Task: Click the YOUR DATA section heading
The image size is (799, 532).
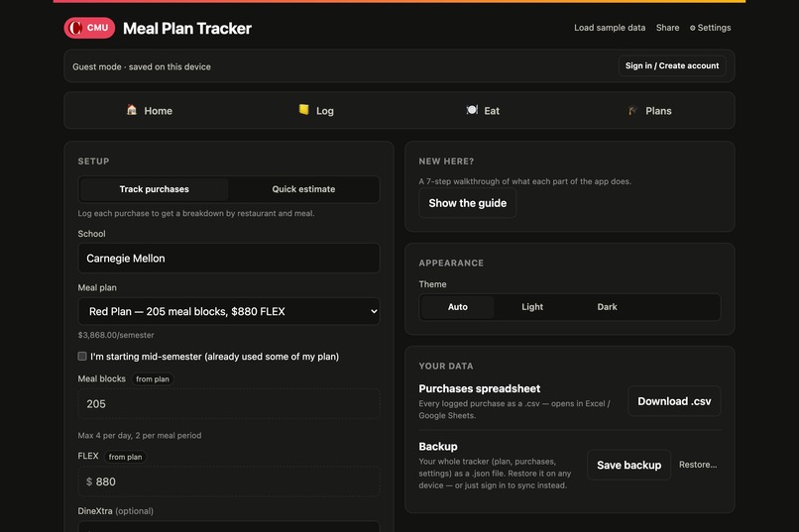Action: coord(446,366)
